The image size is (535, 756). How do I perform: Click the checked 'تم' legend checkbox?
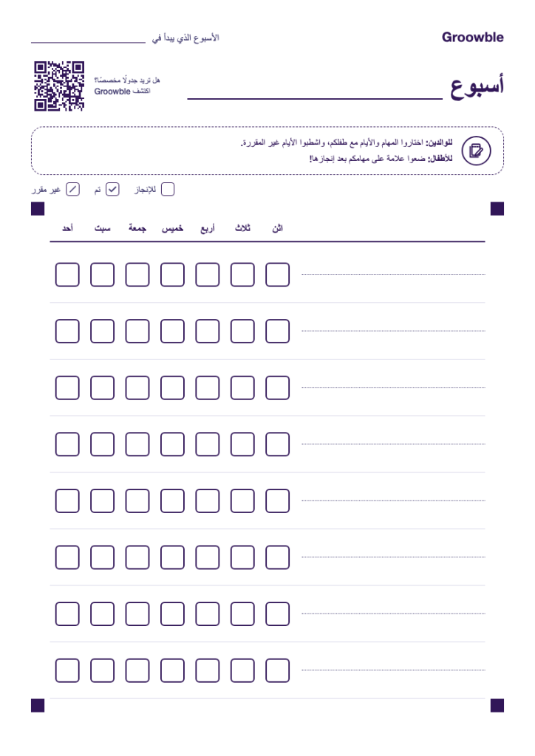pyautogui.click(x=112, y=190)
